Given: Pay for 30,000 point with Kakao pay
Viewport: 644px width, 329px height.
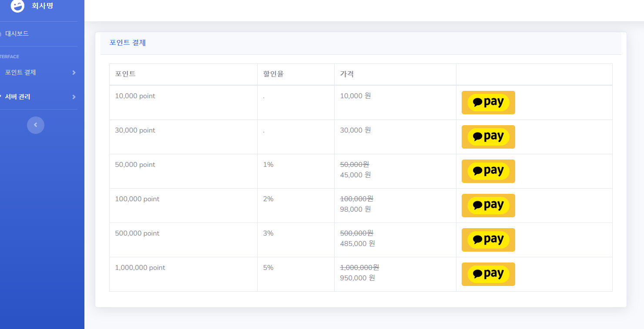Looking at the screenshot, I should pyautogui.click(x=488, y=137).
